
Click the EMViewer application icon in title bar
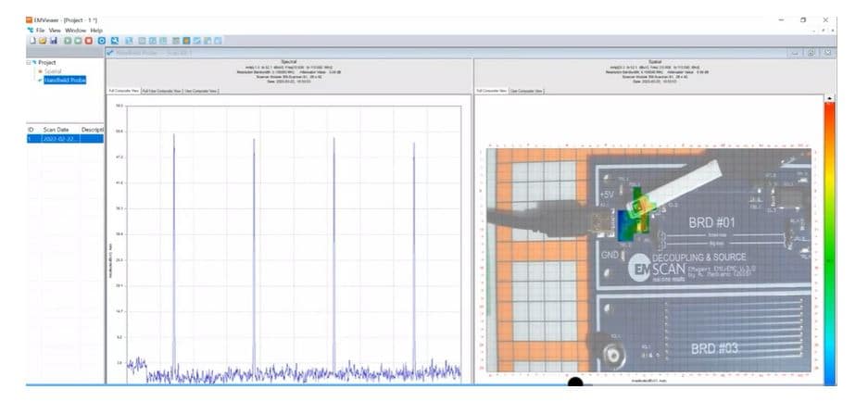(30, 19)
